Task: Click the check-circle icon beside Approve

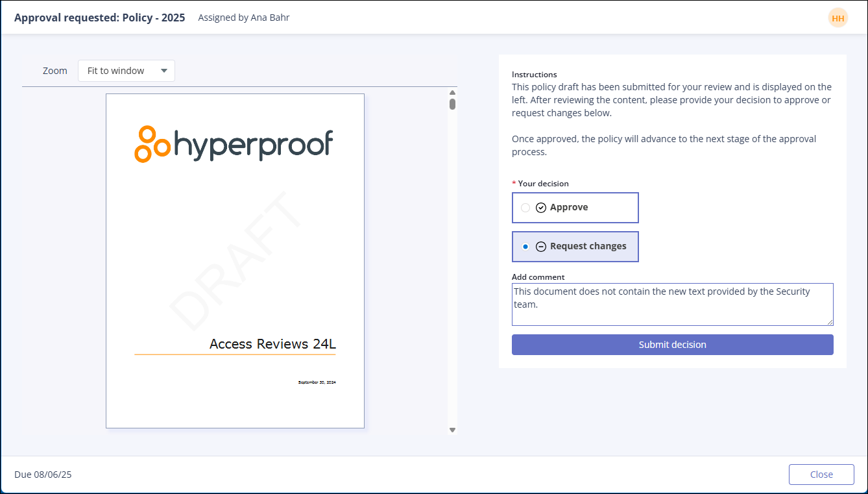Action: point(541,208)
